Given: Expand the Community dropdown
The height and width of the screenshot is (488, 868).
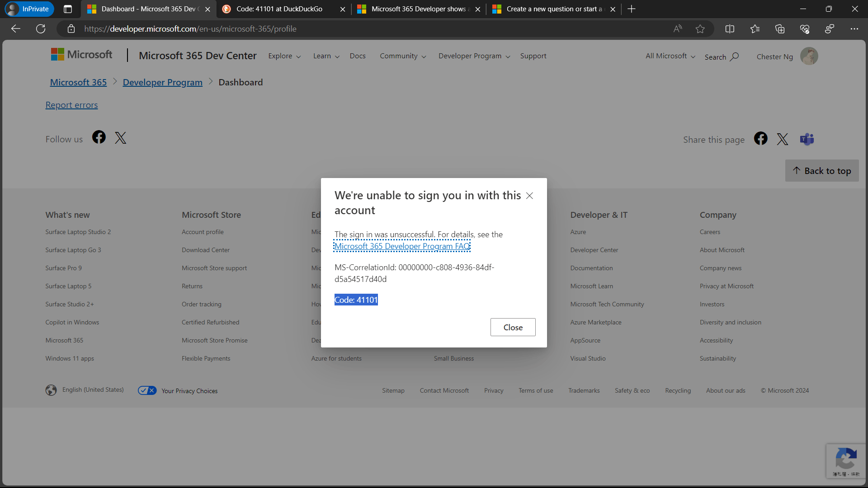Looking at the screenshot, I should pyautogui.click(x=403, y=56).
